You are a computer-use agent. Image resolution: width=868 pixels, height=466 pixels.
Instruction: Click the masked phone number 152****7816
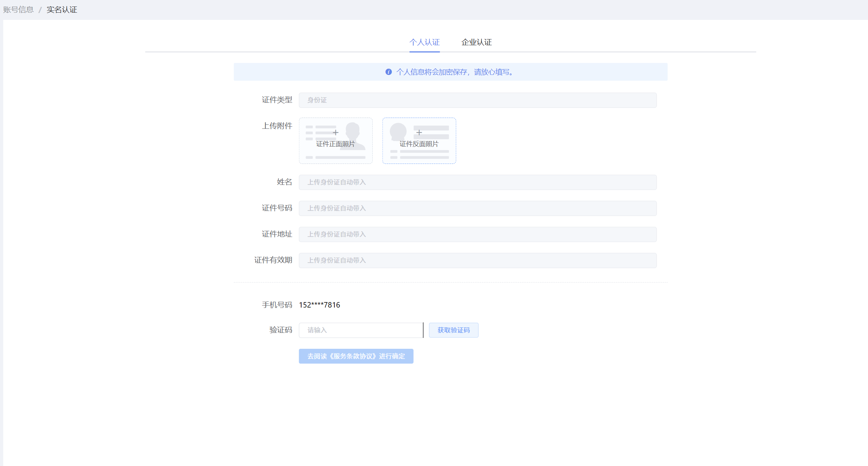coord(319,305)
